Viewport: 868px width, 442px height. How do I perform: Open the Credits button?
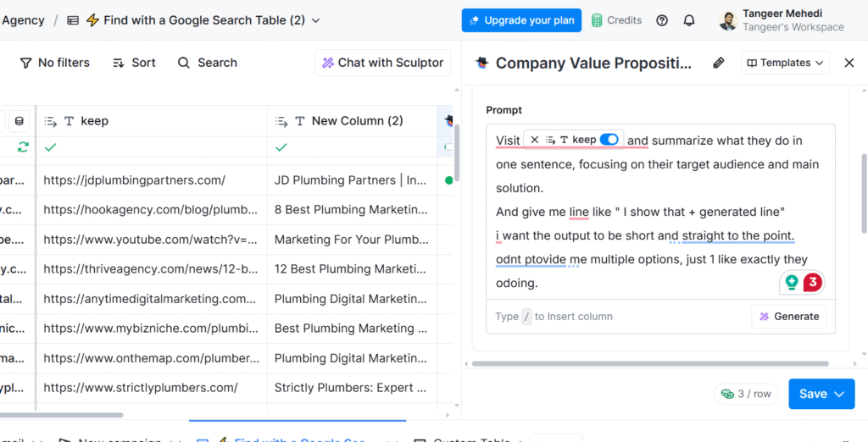[616, 20]
